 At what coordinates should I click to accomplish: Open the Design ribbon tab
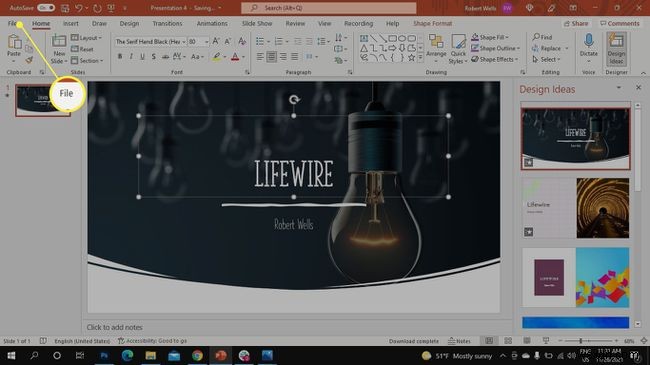pyautogui.click(x=129, y=24)
